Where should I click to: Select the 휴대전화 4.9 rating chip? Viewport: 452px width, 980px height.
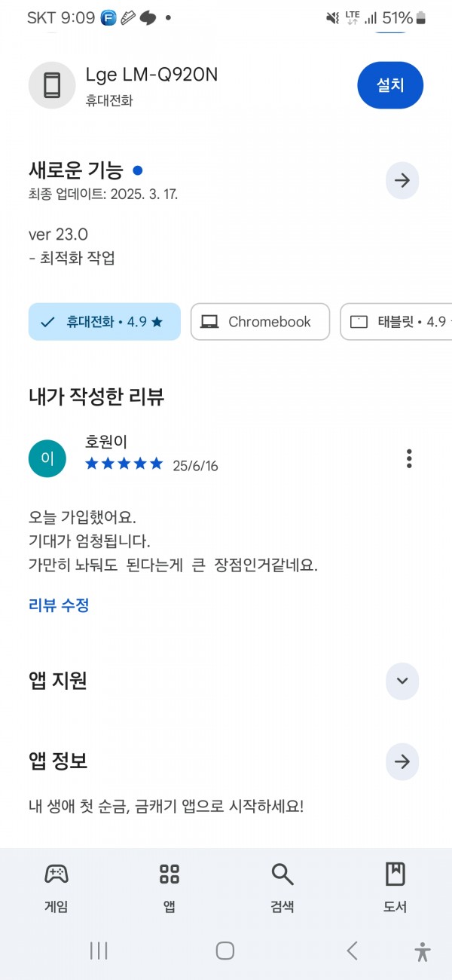click(x=105, y=322)
